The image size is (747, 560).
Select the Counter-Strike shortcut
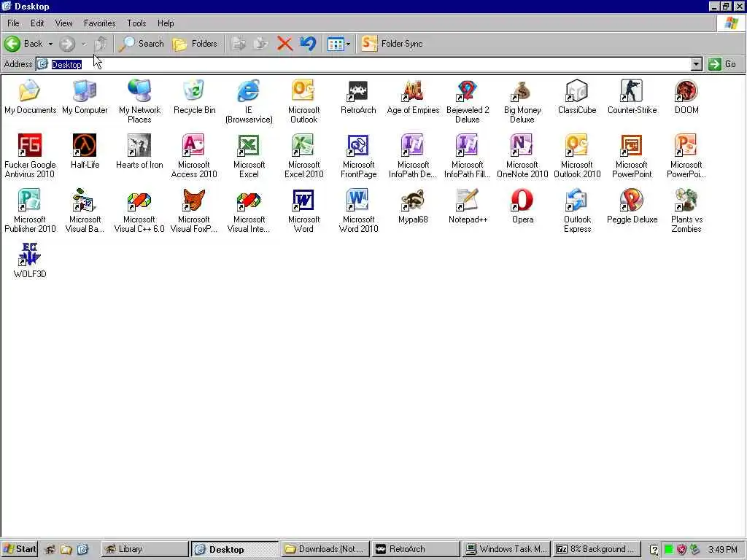pos(632,97)
